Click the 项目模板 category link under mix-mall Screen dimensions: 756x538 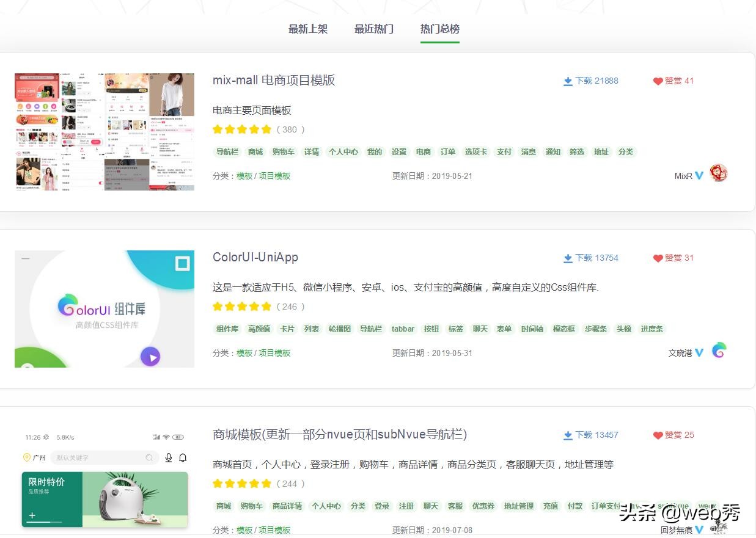point(274,176)
